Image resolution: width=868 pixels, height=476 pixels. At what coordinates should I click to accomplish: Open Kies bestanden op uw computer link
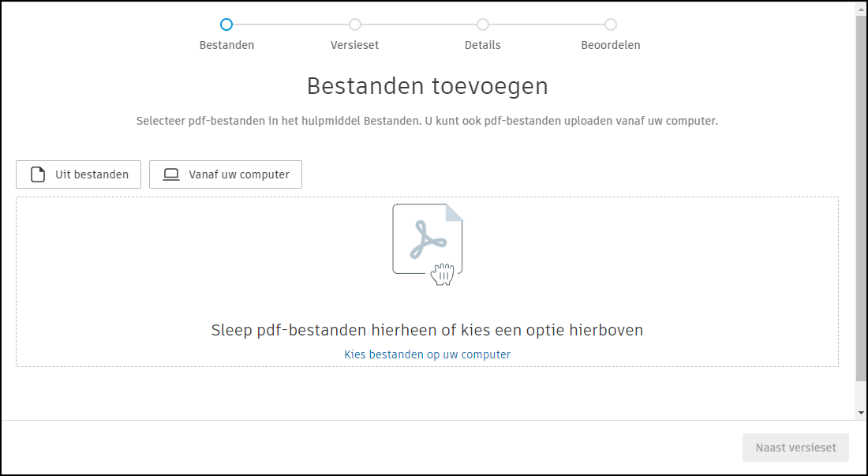[427, 354]
